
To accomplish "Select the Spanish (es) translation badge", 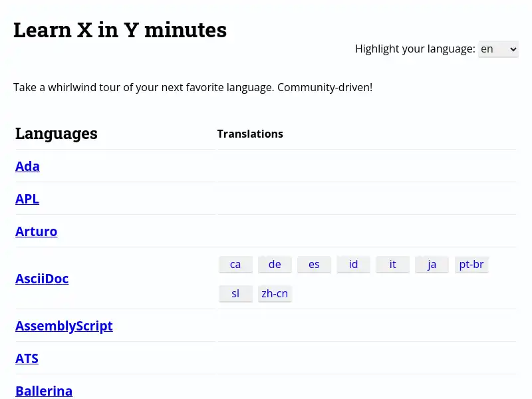I will click(314, 264).
